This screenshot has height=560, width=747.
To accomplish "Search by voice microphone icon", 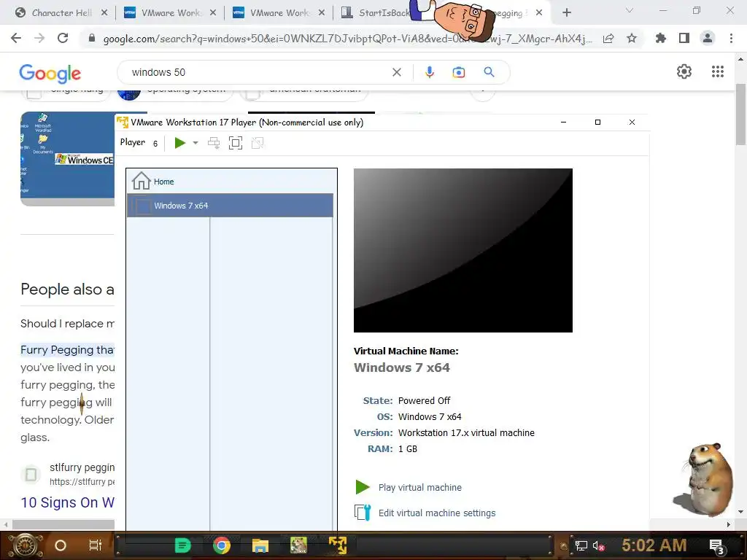I will pos(429,72).
